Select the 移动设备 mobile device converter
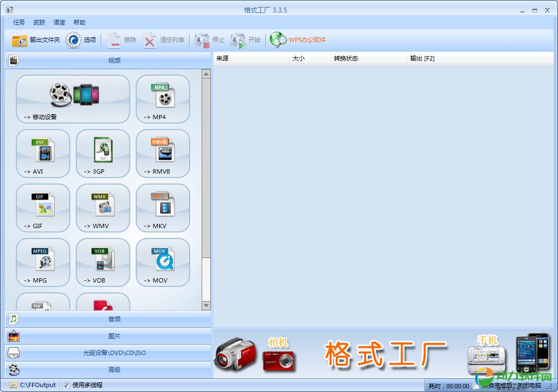 [x=73, y=99]
